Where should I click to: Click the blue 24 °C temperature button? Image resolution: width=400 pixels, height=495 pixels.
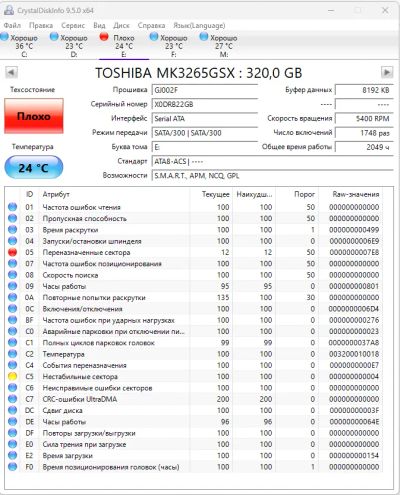(34, 168)
